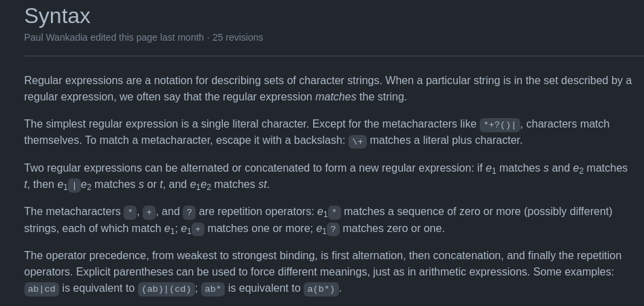
Task: Click the author name Paul Wankadia
Action: pyautogui.click(x=56, y=37)
